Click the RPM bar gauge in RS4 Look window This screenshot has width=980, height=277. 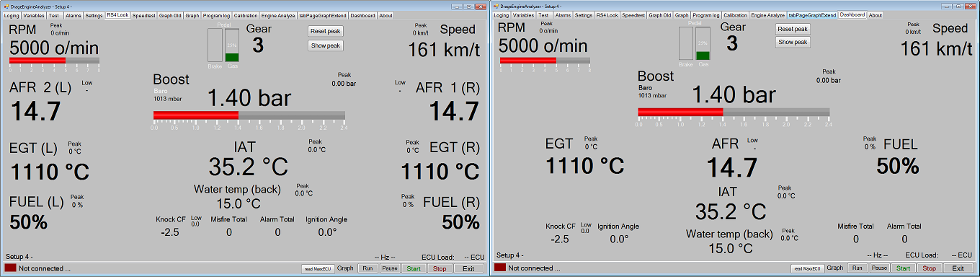point(55,61)
